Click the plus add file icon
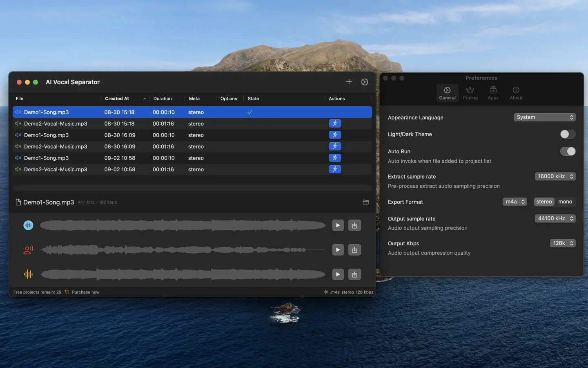588x368 pixels. 349,82
